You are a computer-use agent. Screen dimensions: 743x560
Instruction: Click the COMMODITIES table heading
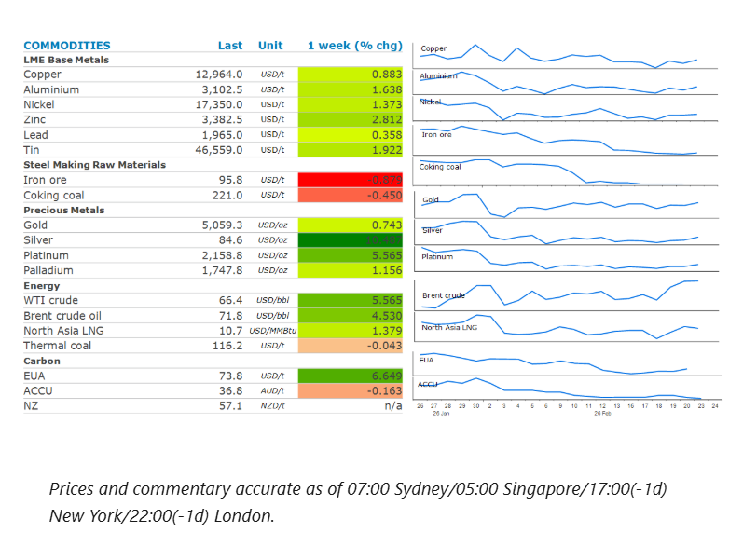(67, 46)
